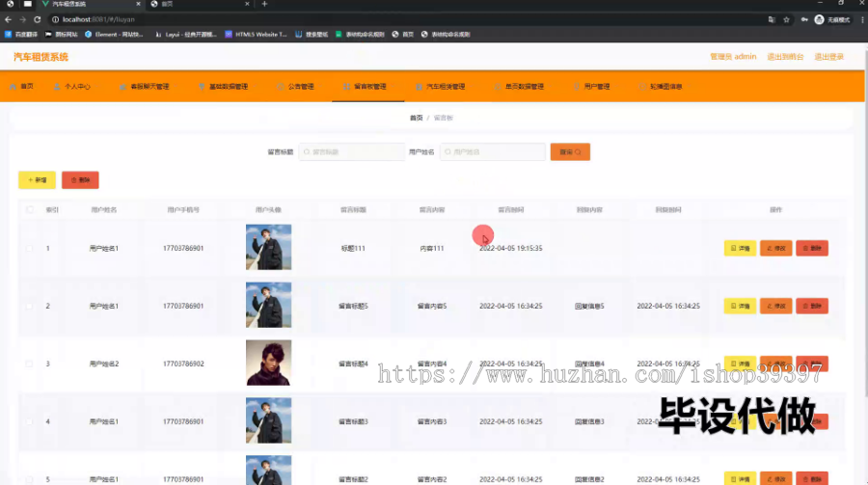The width and height of the screenshot is (868, 485).
Task: Click the avatar thumbnail in row 1
Action: tap(268, 247)
